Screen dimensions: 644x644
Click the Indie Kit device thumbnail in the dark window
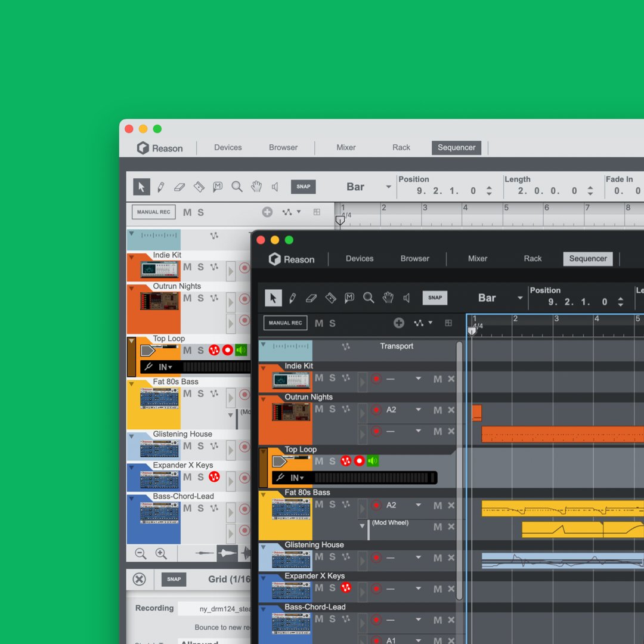point(291,380)
